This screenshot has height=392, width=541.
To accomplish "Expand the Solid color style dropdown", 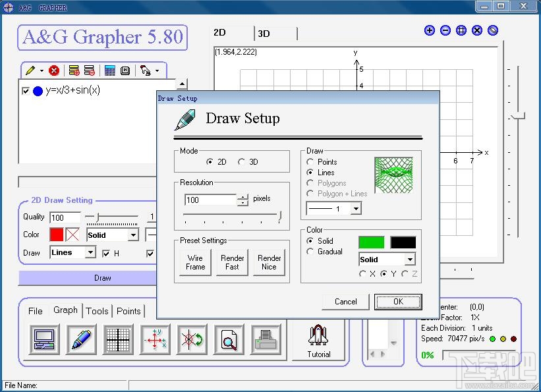I will (387, 259).
